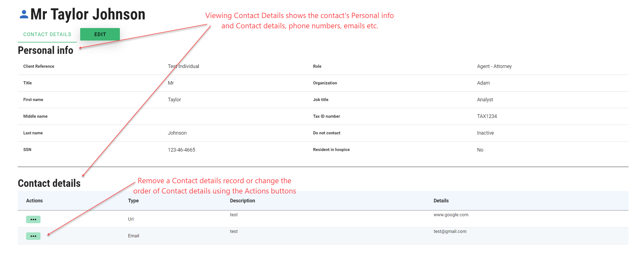Image resolution: width=644 pixels, height=259 pixels.
Task: Open Actions menu for the Email row
Action: [x=33, y=236]
